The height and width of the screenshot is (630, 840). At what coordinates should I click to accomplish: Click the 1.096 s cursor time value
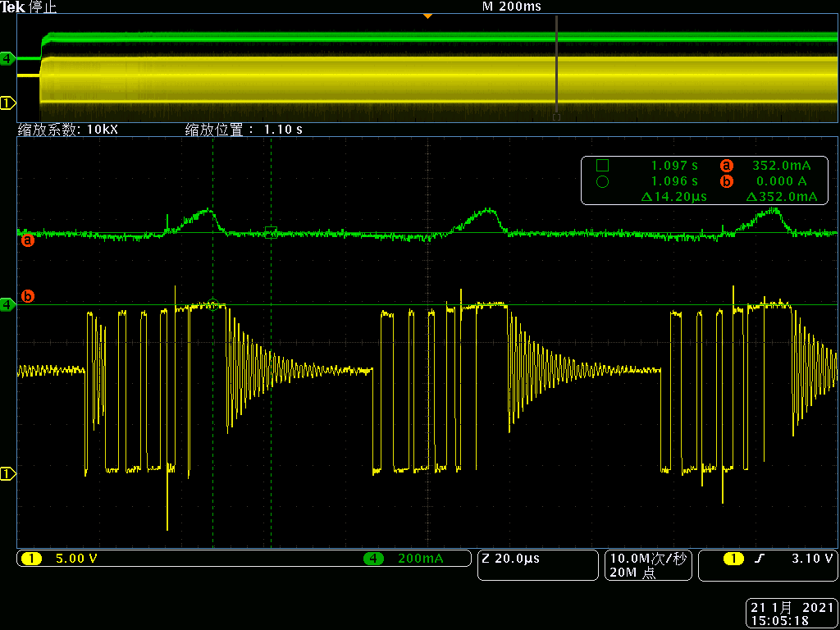click(x=674, y=181)
